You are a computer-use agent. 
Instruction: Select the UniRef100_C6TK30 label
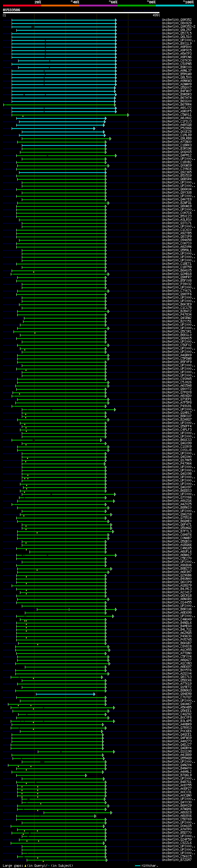[x=177, y=60]
